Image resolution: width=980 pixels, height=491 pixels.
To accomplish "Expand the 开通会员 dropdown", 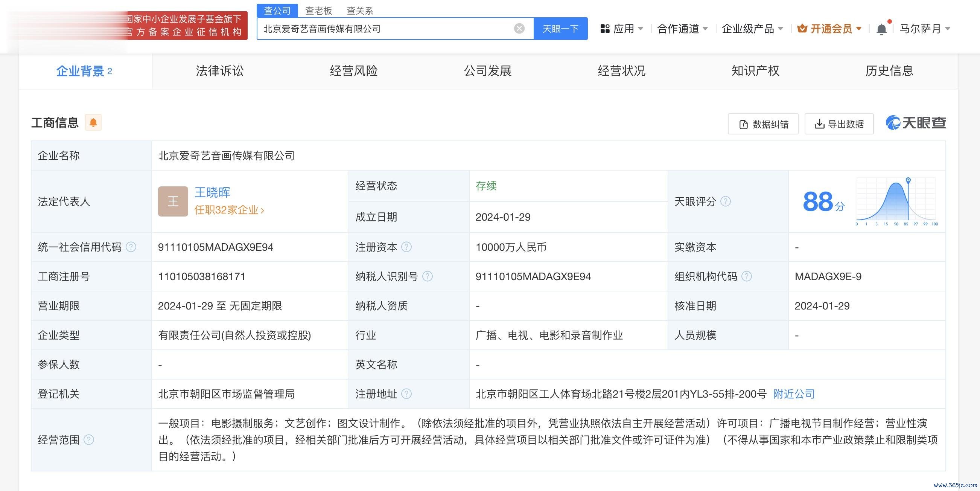I will point(858,29).
